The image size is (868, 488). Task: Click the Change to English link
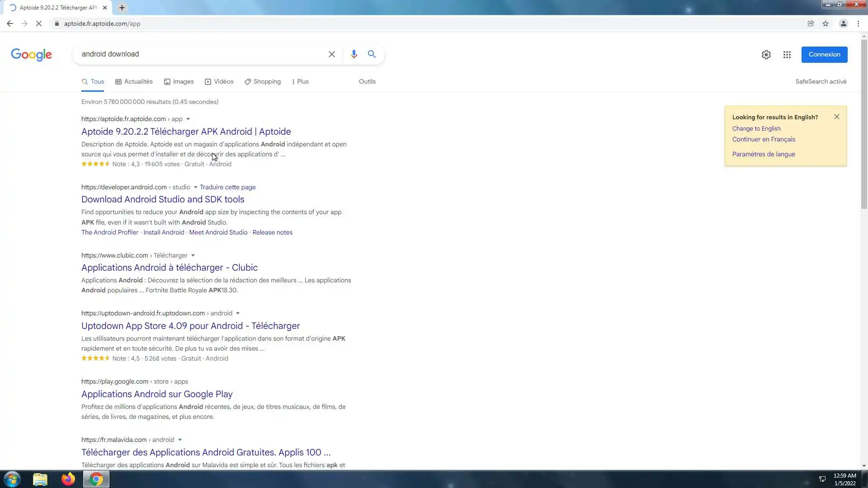coord(756,128)
